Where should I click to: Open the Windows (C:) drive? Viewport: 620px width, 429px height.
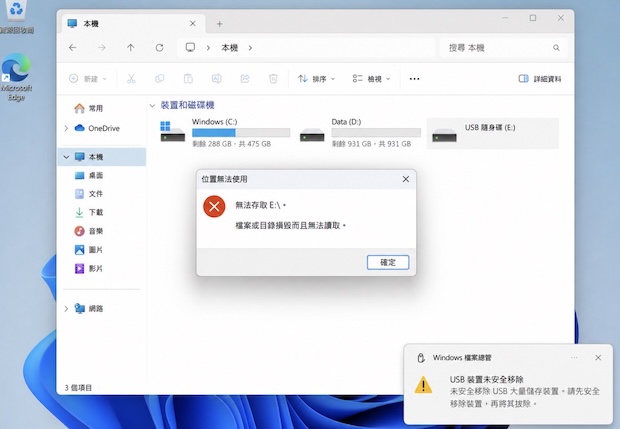225,133
